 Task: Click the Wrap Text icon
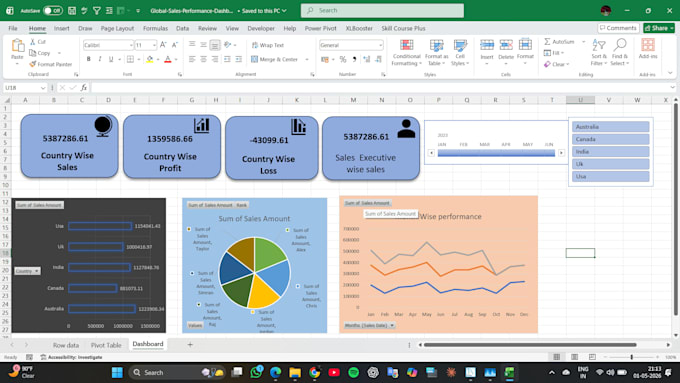point(255,45)
